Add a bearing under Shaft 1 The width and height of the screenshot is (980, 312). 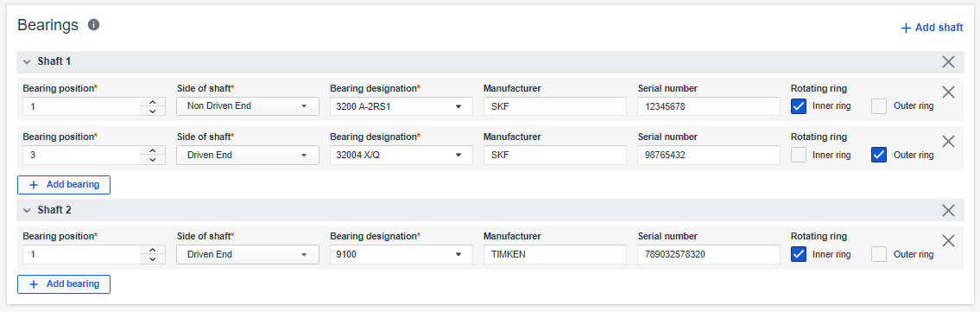point(64,185)
